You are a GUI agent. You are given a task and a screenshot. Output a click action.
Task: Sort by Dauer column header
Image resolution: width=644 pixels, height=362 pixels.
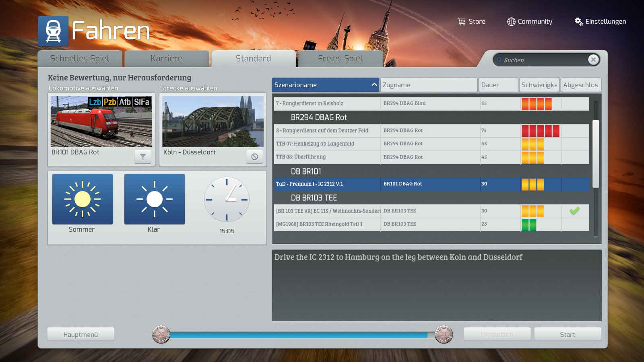pyautogui.click(x=499, y=85)
